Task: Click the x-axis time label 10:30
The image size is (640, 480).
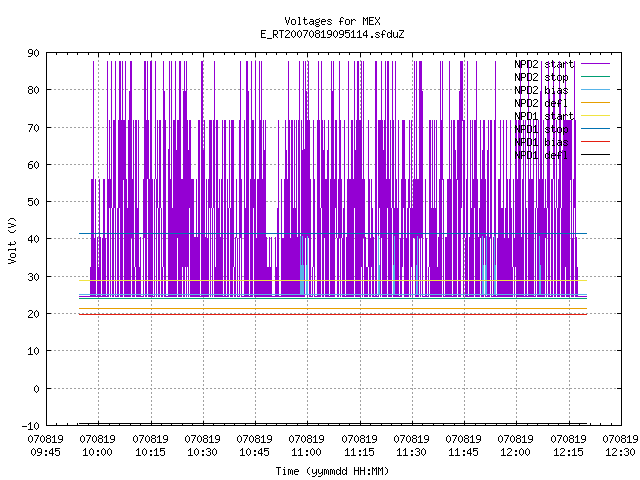Action: [202, 452]
